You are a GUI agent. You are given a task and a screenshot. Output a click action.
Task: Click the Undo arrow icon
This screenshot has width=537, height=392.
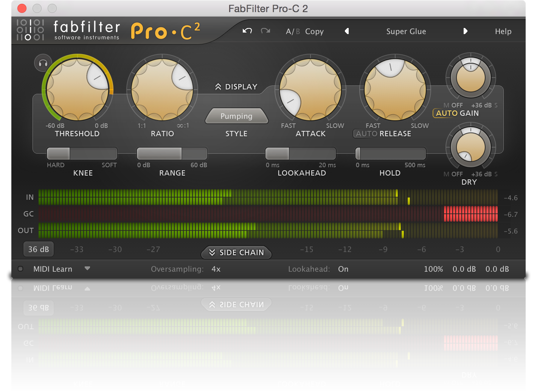coord(247,31)
